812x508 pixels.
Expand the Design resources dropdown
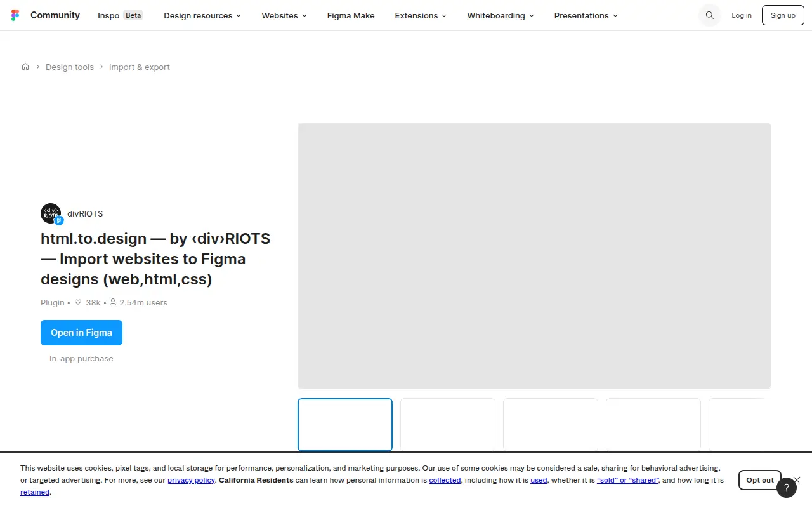202,15
